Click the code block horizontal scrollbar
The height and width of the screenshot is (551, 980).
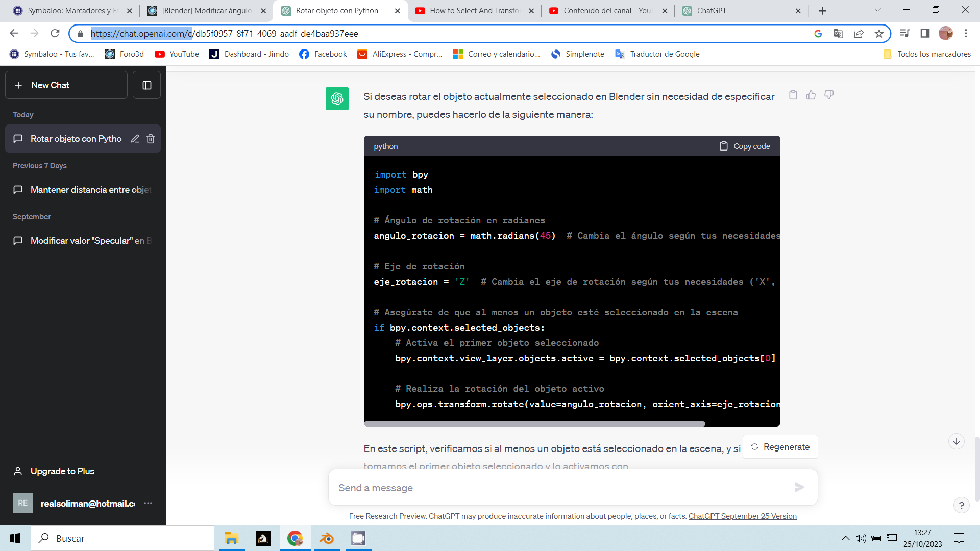click(x=534, y=424)
